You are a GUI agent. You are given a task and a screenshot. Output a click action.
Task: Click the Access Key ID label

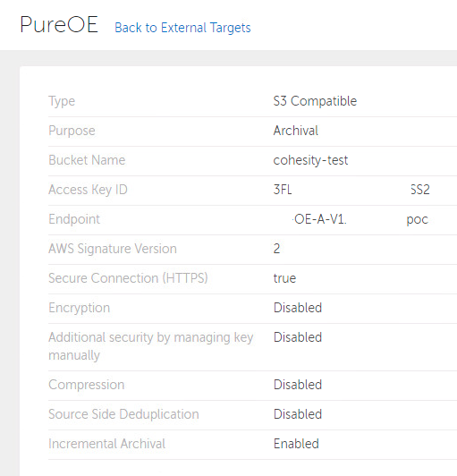coord(88,190)
